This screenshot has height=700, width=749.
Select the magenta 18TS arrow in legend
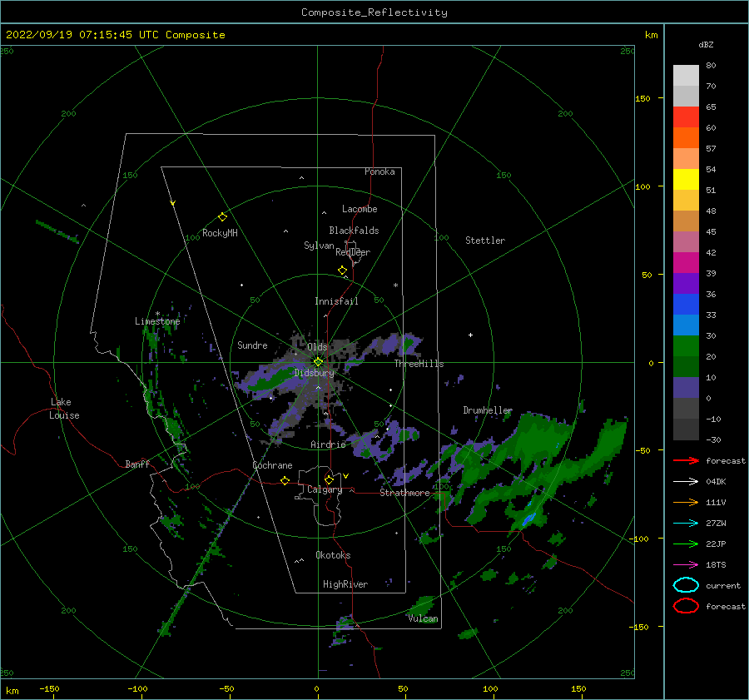tap(686, 565)
